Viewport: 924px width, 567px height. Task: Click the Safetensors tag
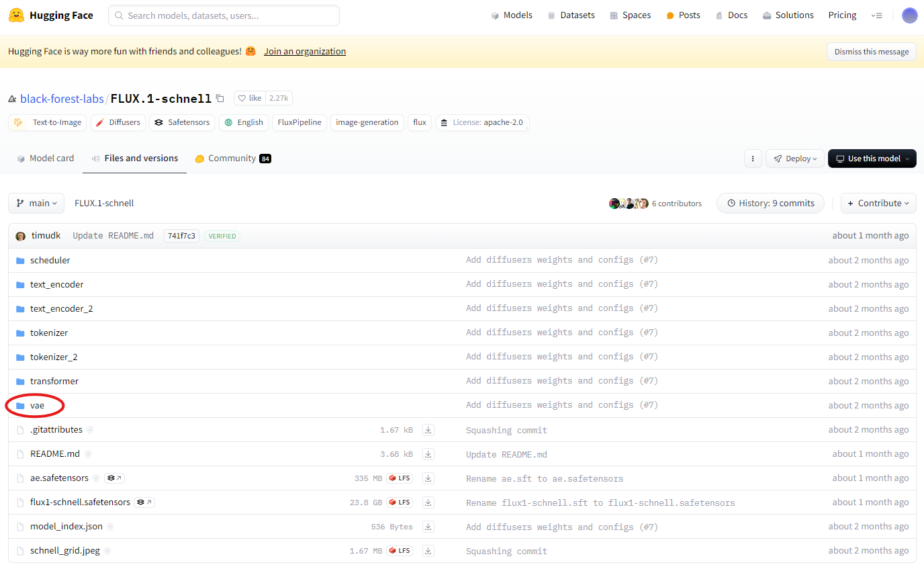pos(182,122)
